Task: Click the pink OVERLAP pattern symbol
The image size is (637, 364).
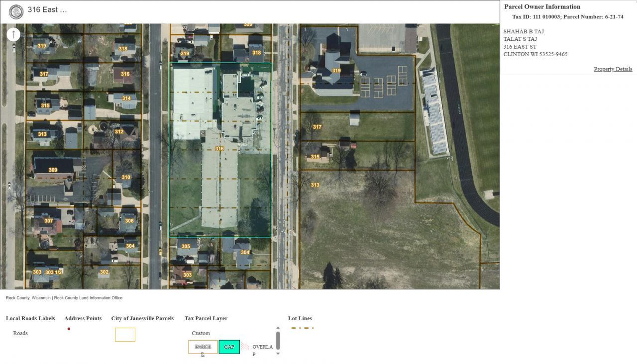Action: tap(245, 347)
